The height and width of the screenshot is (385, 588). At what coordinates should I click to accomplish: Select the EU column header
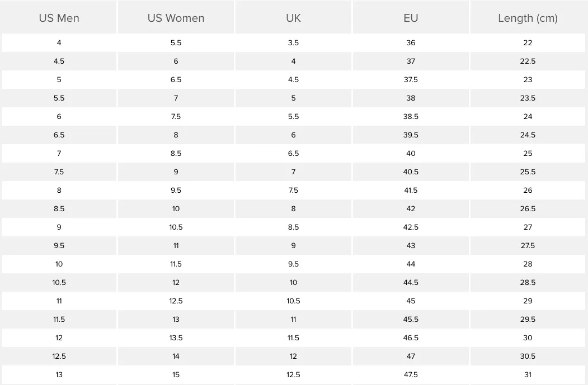coord(411,18)
